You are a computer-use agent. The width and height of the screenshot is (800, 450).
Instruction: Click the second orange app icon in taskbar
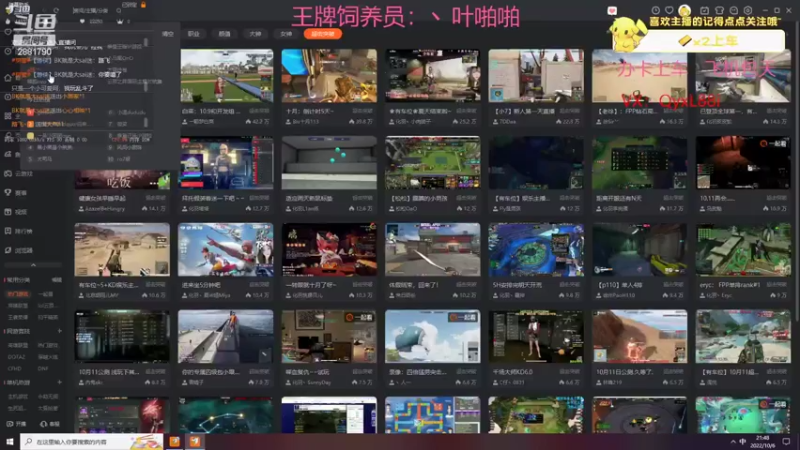tap(195, 441)
